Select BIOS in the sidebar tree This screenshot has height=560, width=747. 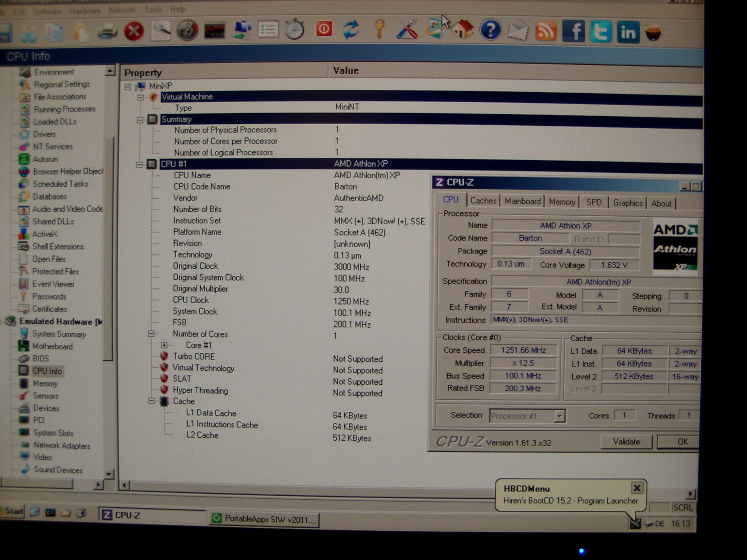41,358
